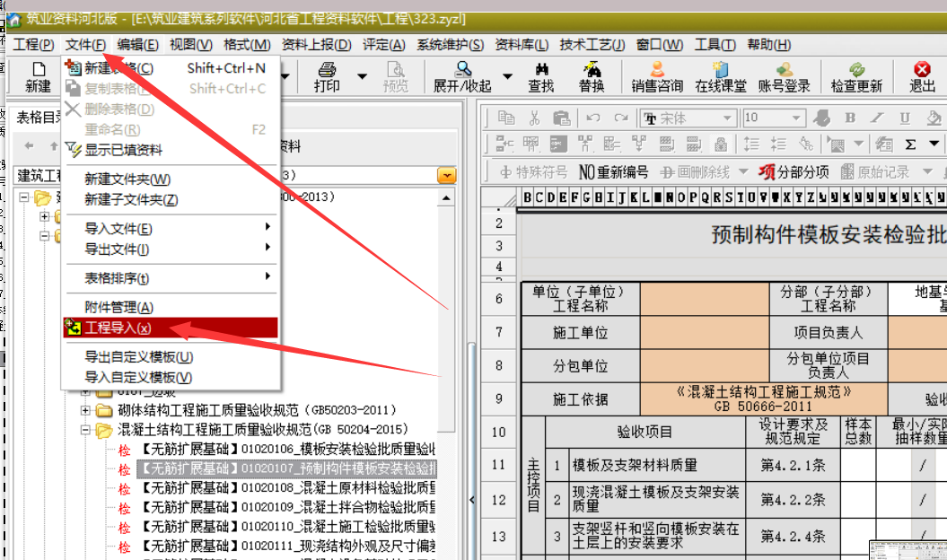Choose 显示已填资料 menu entry

171,150
